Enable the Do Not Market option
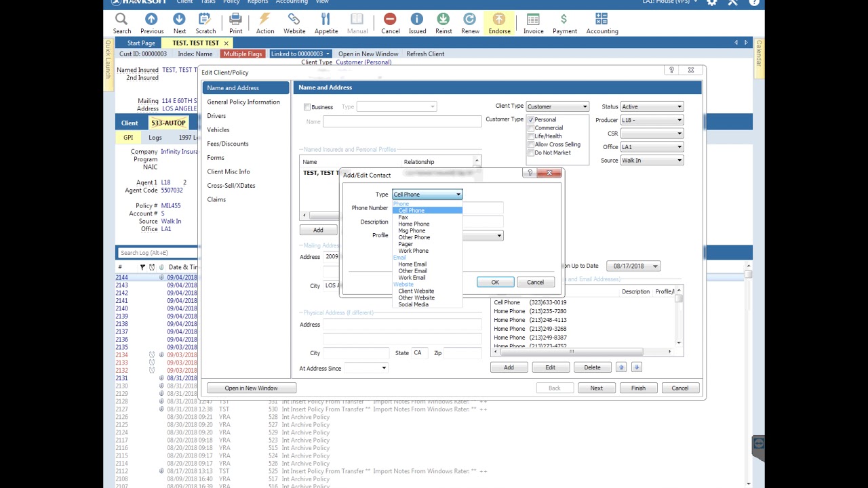868x488 pixels. coord(531,152)
